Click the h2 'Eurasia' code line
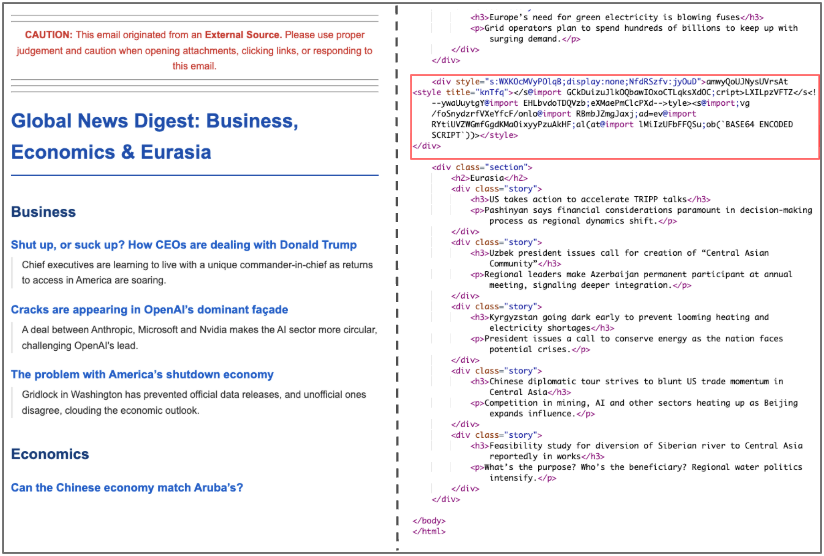824x556 pixels. tap(489, 178)
